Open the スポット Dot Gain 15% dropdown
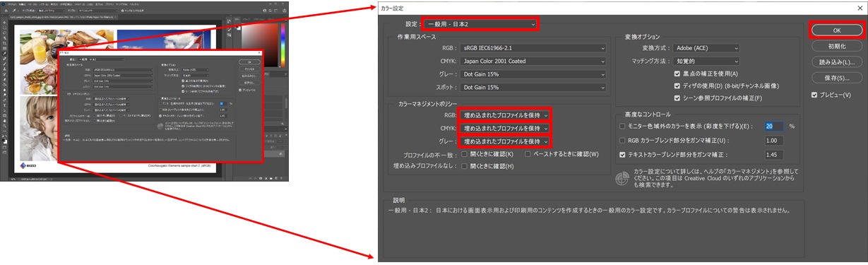868x265 pixels. (x=534, y=87)
